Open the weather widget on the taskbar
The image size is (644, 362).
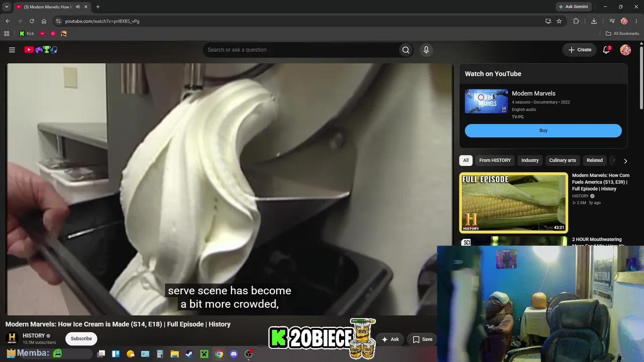[131, 354]
